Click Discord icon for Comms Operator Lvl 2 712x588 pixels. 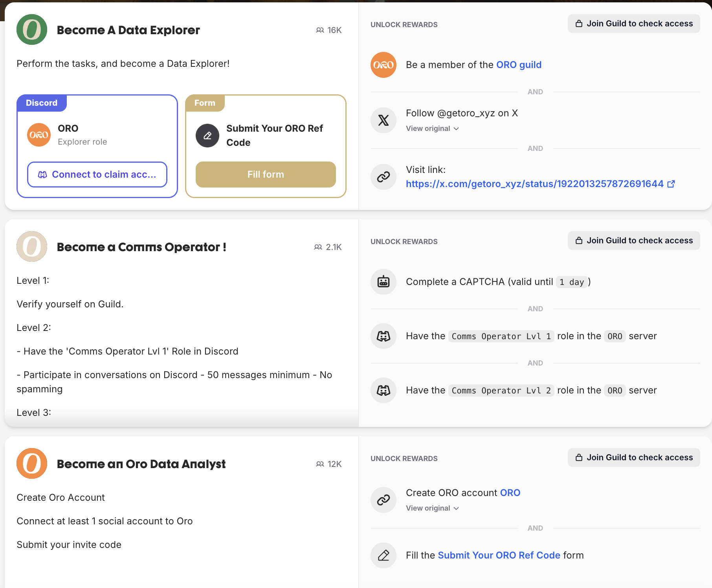coord(383,390)
